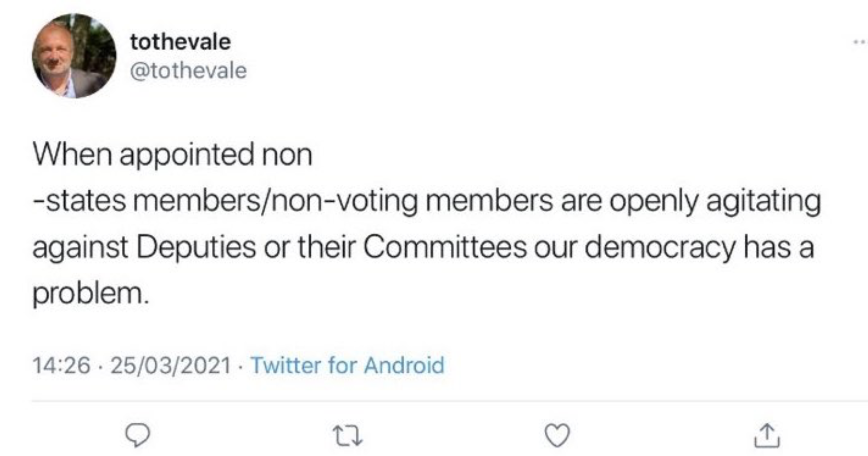The width and height of the screenshot is (868, 456).
Task: Open the @tothevale handle link
Action: 188,71
